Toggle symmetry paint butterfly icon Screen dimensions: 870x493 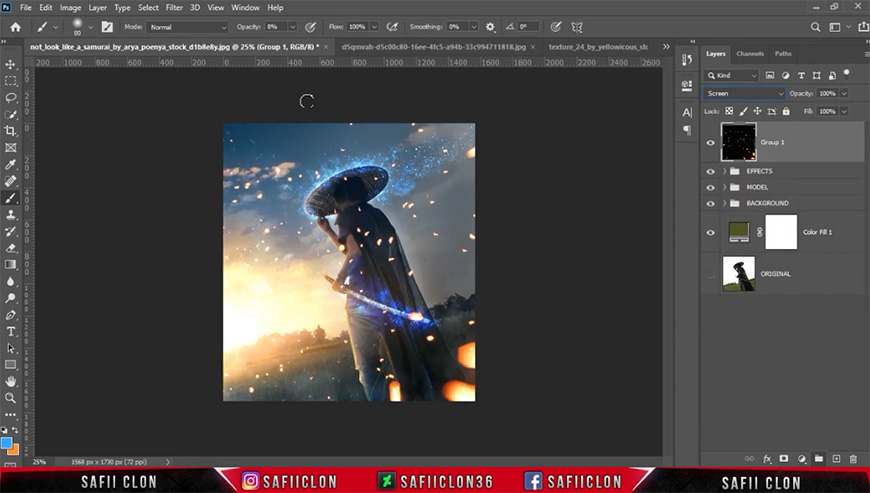click(577, 27)
